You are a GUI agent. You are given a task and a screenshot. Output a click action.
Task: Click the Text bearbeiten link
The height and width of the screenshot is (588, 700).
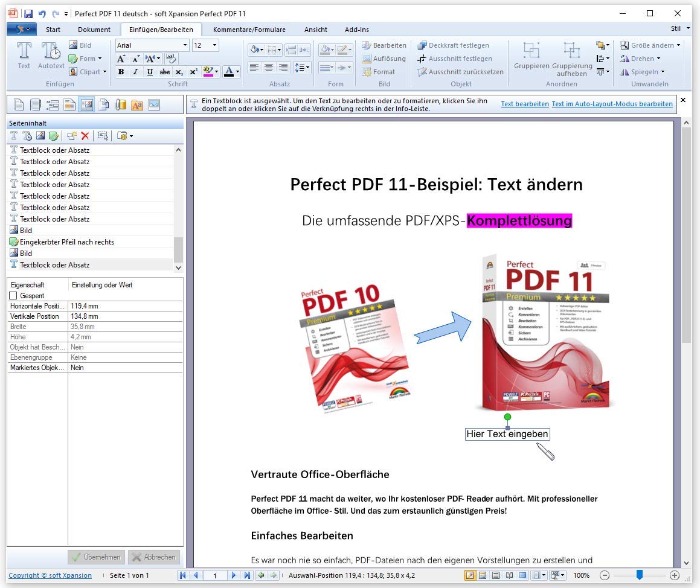(525, 104)
